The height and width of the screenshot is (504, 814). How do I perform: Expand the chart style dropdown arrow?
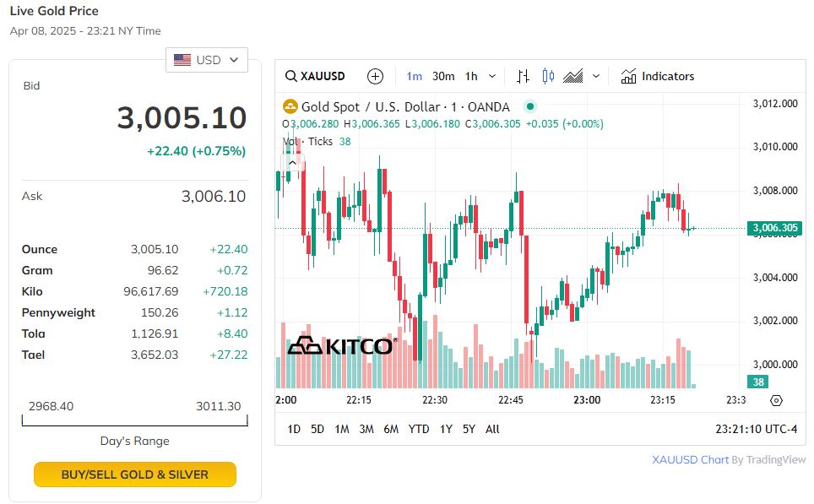tap(594, 76)
